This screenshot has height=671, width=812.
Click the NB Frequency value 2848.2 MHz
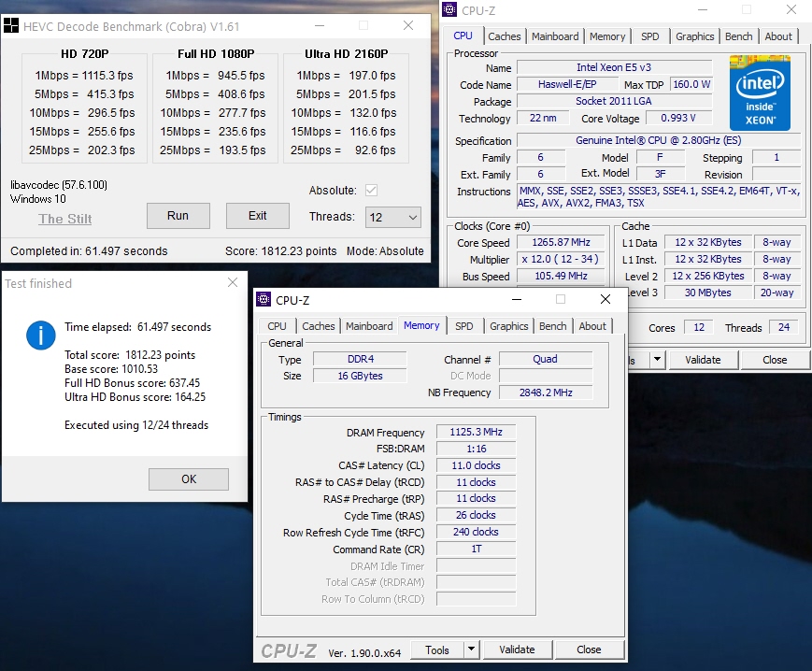pos(546,393)
